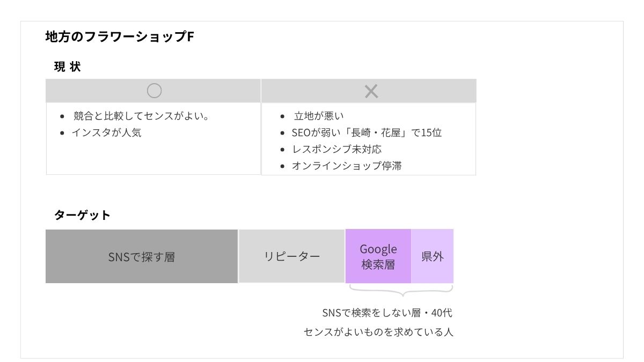Click the bullet dot before 立地が悪い
This screenshot has height=362, width=644.
[282, 116]
